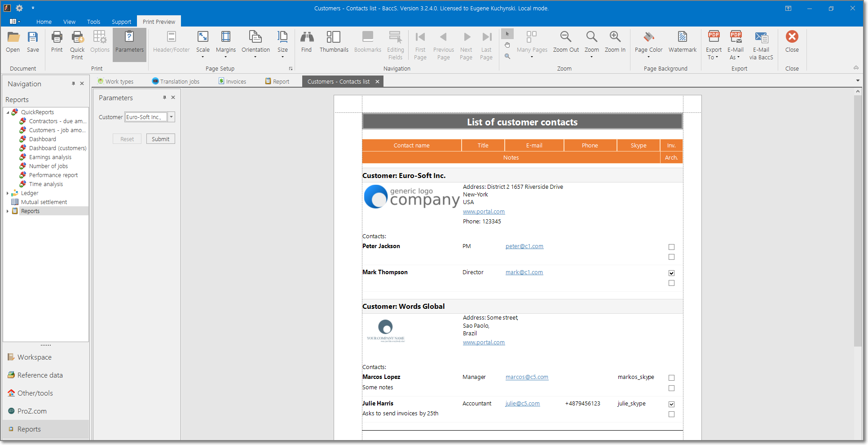Toggle Julie Harris's checked Inv. checkbox
Screen dimensions: 868x445
(x=671, y=405)
